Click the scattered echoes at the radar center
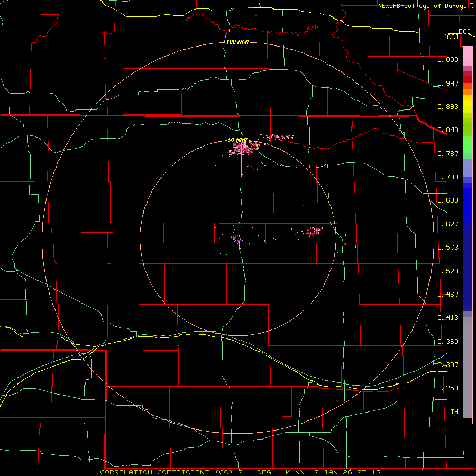Image resolution: width=476 pixels, height=476 pixels. click(x=237, y=237)
